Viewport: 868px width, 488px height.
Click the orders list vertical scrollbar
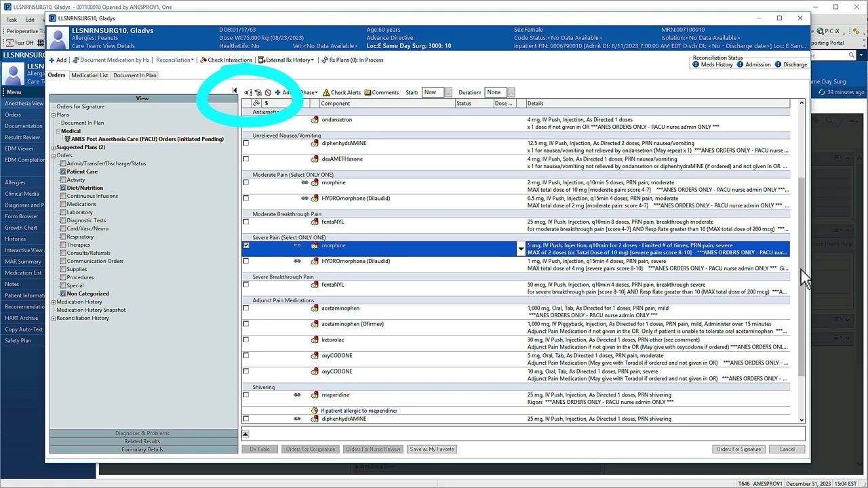[802, 262]
